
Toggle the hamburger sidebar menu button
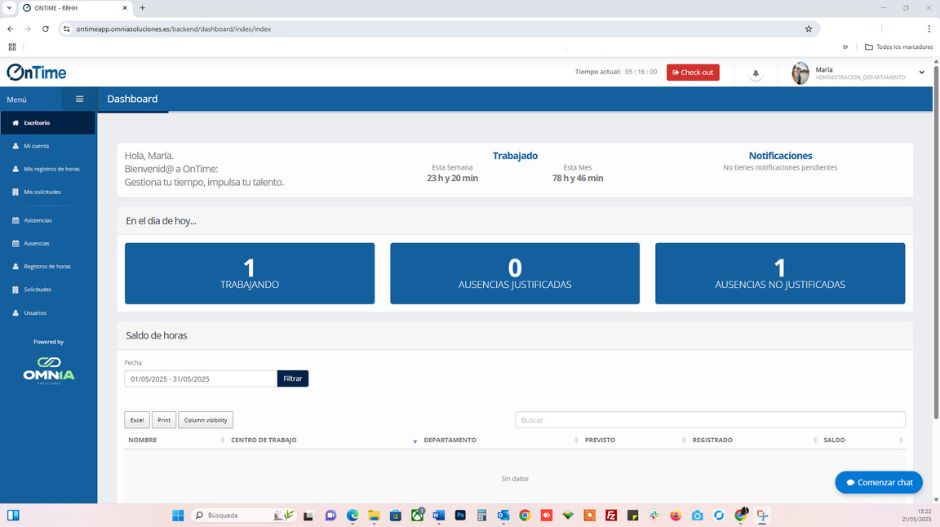point(79,99)
